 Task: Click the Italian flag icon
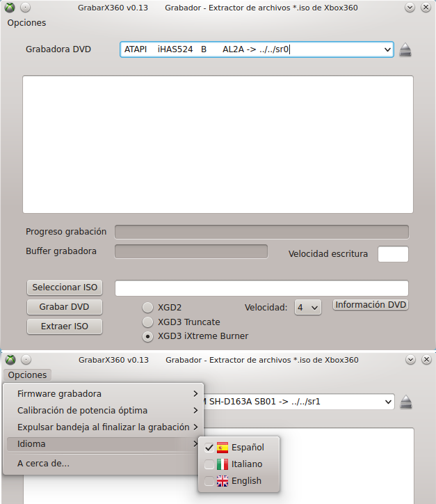point(223,464)
